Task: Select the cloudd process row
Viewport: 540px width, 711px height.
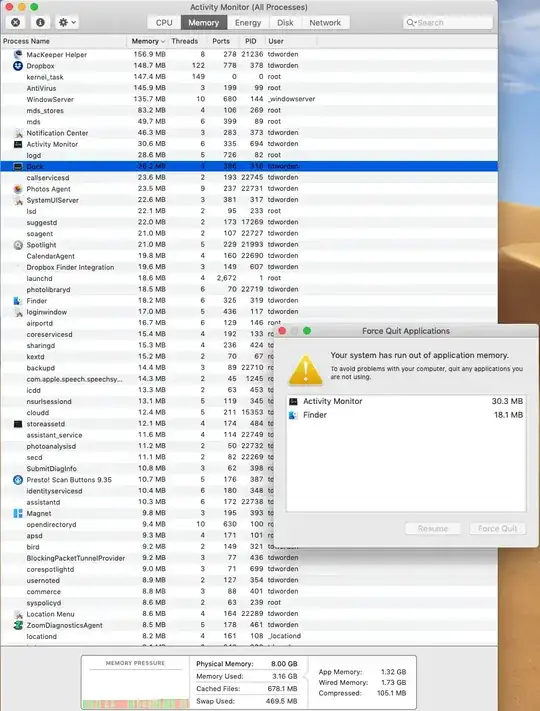Action: (138, 413)
